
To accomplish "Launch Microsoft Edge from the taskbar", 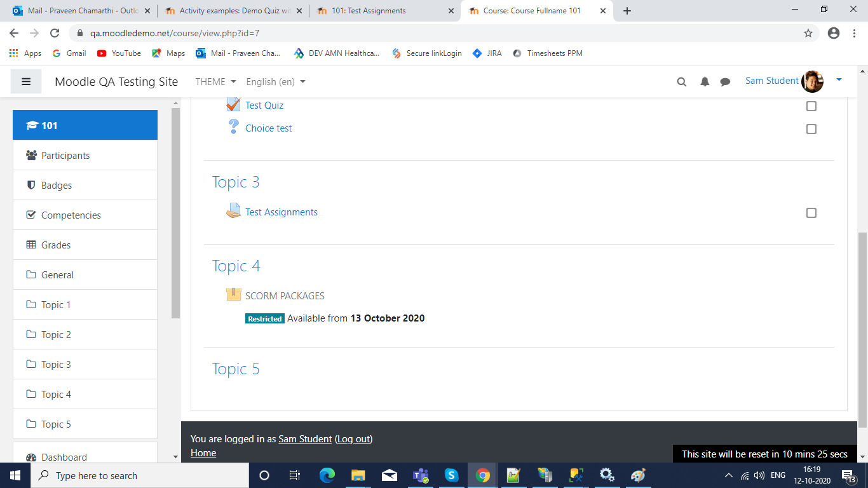I will pos(327,475).
